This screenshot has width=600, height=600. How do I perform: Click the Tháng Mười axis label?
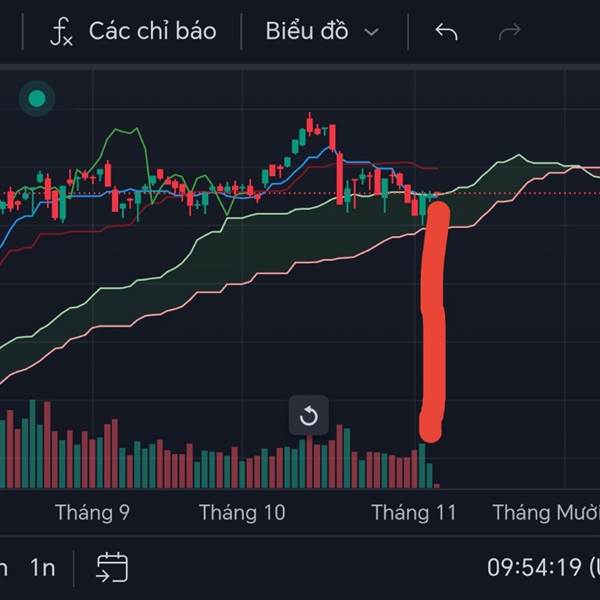(545, 513)
